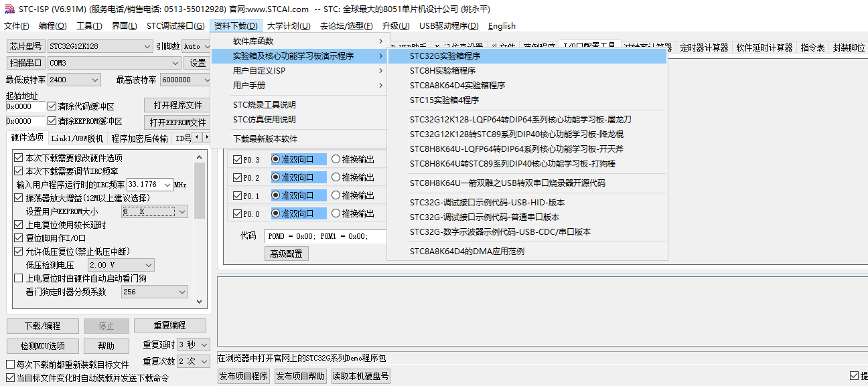Viewport: 868px width, 386px height.
Task: Click the code starting address 0x0000 field
Action: point(25,106)
